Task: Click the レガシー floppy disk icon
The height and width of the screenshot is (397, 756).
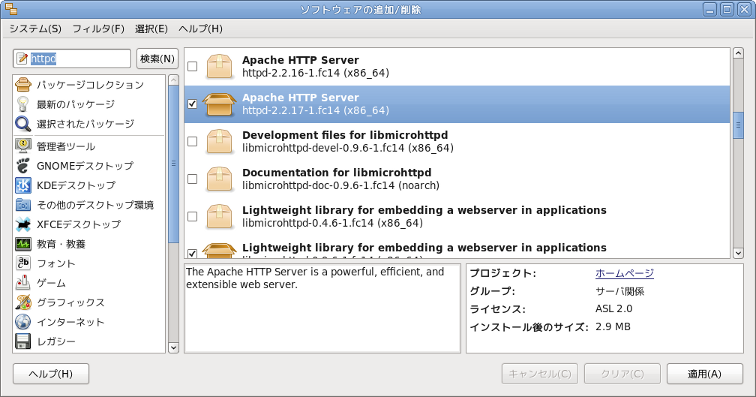Action: click(23, 342)
